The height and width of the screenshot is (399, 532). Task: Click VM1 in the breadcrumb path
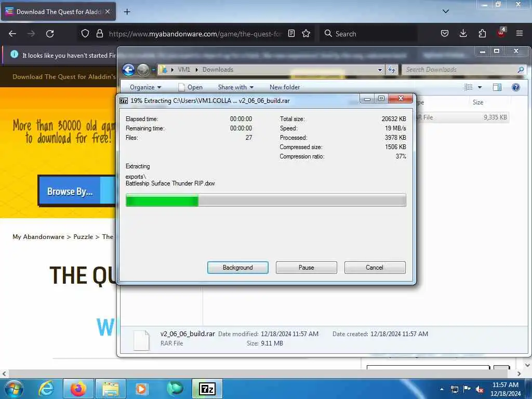click(x=184, y=70)
